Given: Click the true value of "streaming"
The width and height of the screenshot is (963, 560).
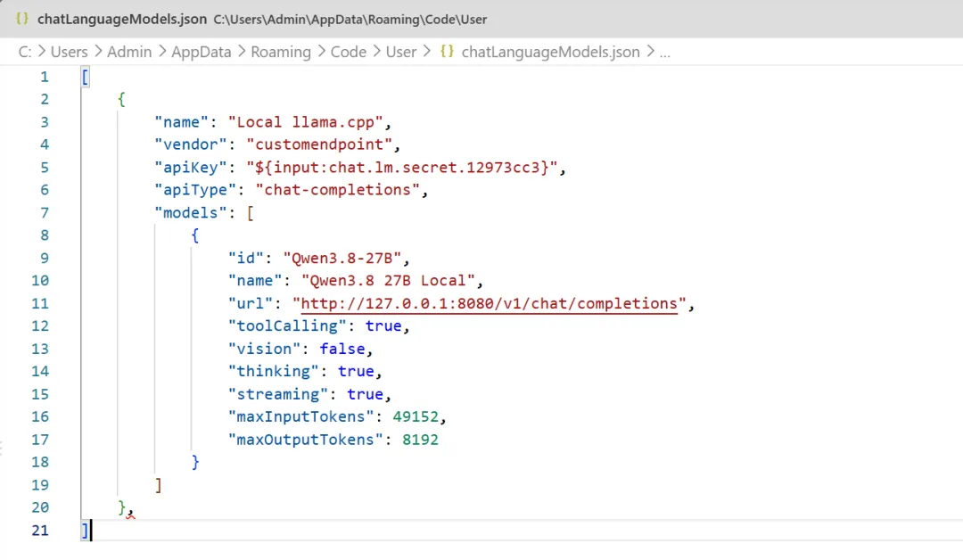Looking at the screenshot, I should point(365,394).
